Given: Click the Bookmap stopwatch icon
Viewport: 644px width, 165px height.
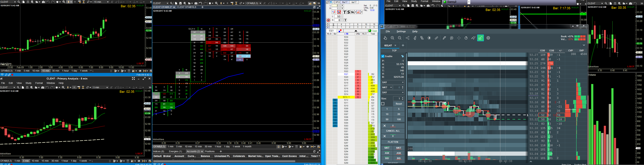Looking at the screenshot, I should click(466, 38).
